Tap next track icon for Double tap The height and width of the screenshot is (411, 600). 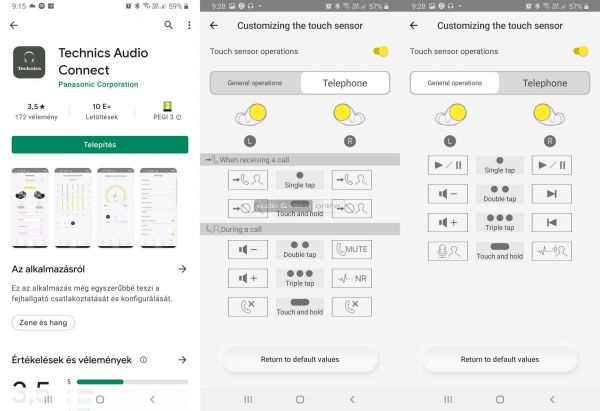pos(552,194)
